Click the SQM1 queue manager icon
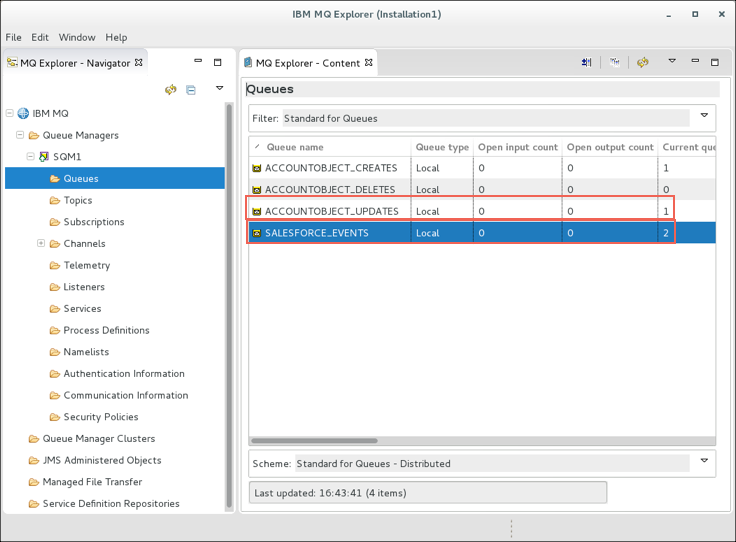Image resolution: width=736 pixels, height=542 pixels. point(44,156)
